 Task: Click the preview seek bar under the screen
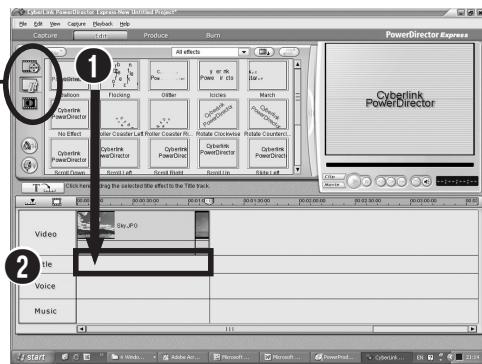coord(400,165)
